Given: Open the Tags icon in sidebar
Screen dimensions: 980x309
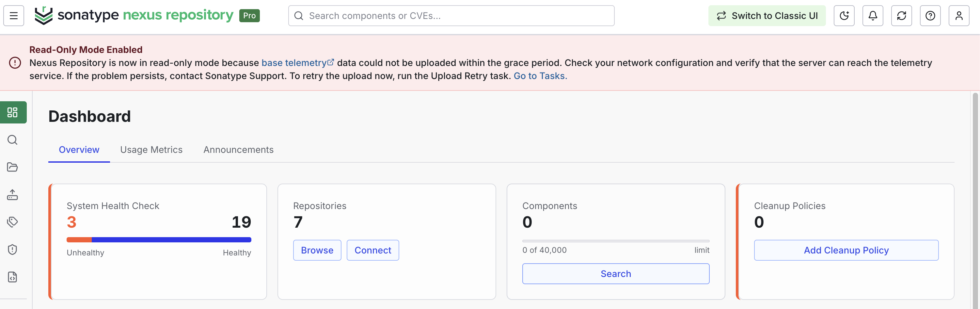Looking at the screenshot, I should coord(12,222).
